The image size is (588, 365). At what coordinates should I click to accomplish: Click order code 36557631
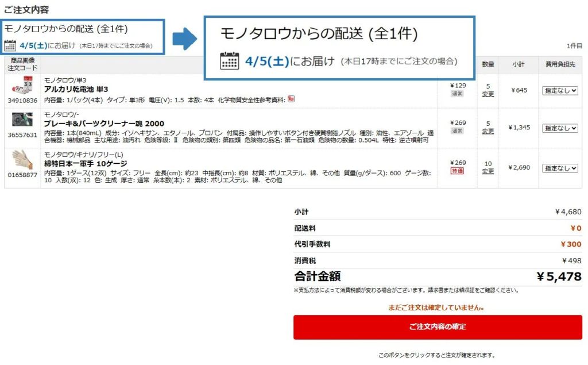22,135
